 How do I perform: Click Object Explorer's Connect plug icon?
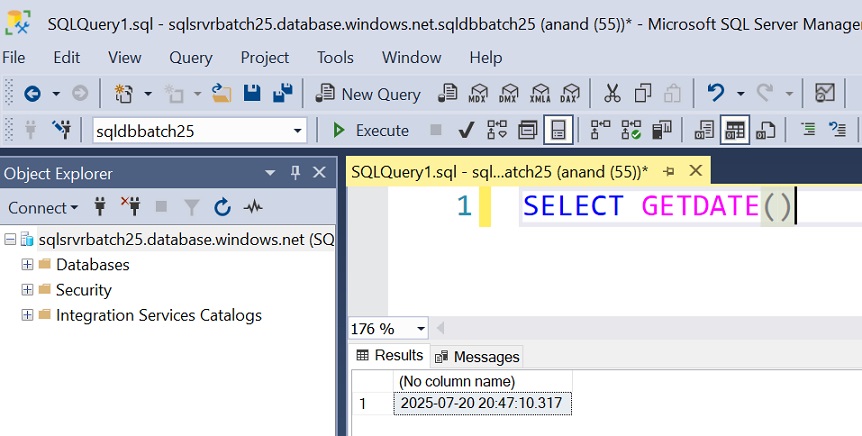pos(100,207)
